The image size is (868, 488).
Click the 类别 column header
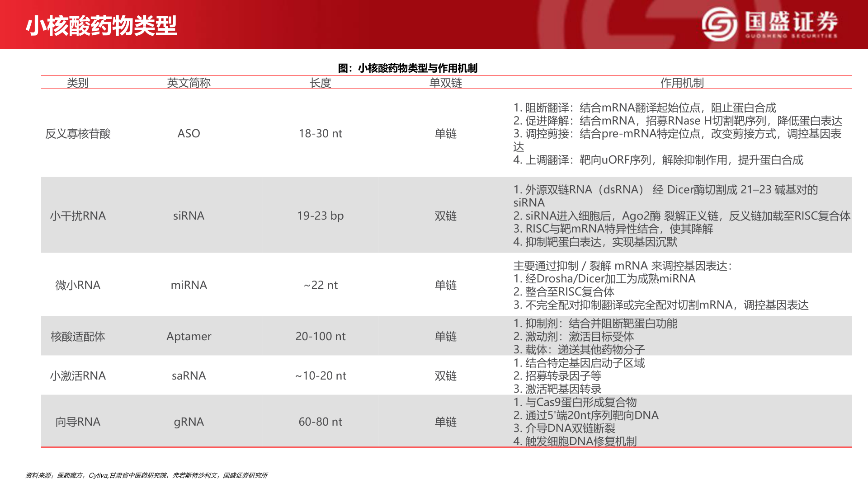[78, 83]
